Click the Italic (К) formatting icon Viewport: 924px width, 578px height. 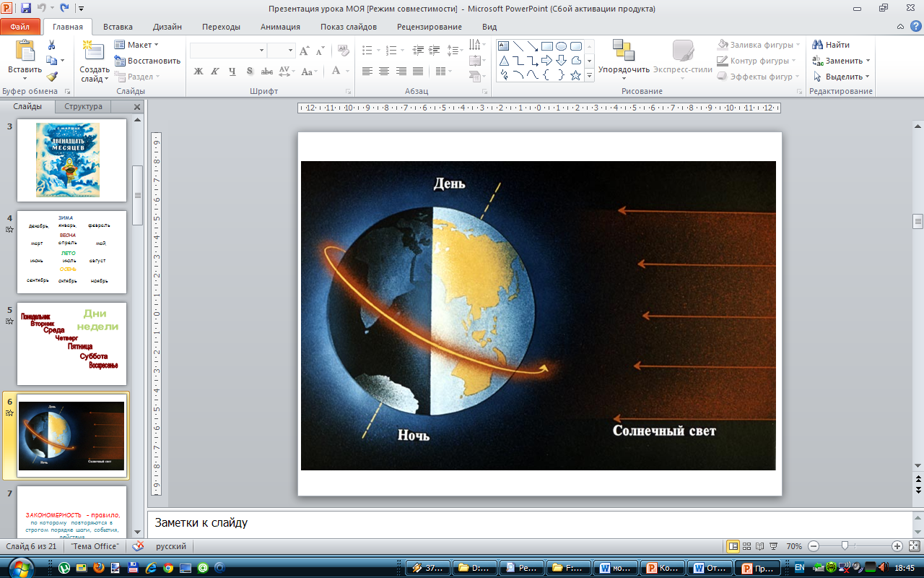point(214,72)
